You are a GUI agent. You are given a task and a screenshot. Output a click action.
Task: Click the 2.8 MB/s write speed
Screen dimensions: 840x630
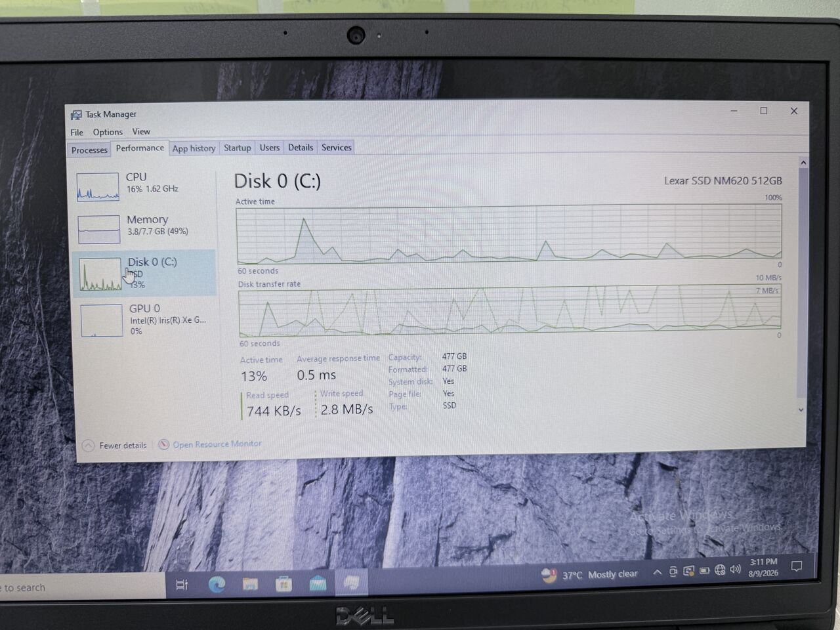point(346,409)
